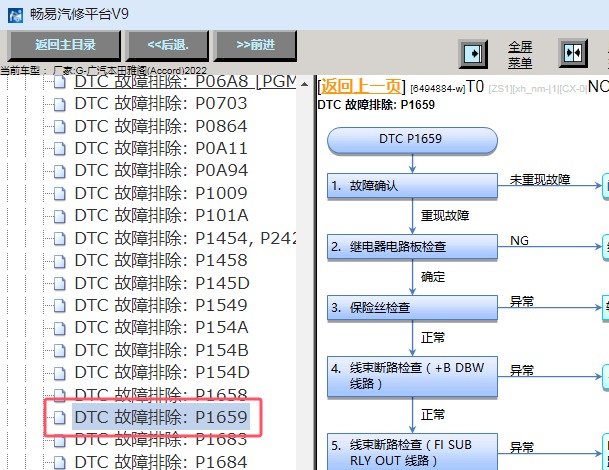Screen dimensions: 609x470
Task: Select tree item DTC 故障排除: P154B
Action: coord(161,350)
